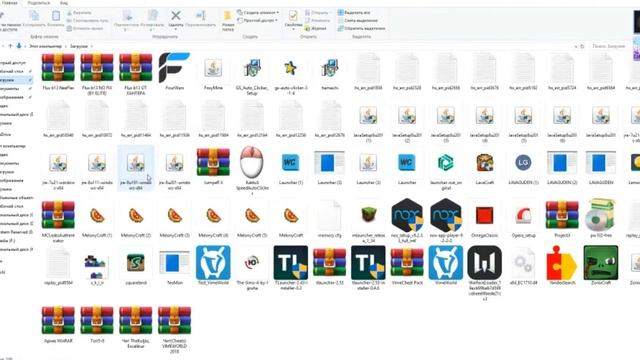
Task: Select Этот компьютер in the navigation pane
Action: 13,146
